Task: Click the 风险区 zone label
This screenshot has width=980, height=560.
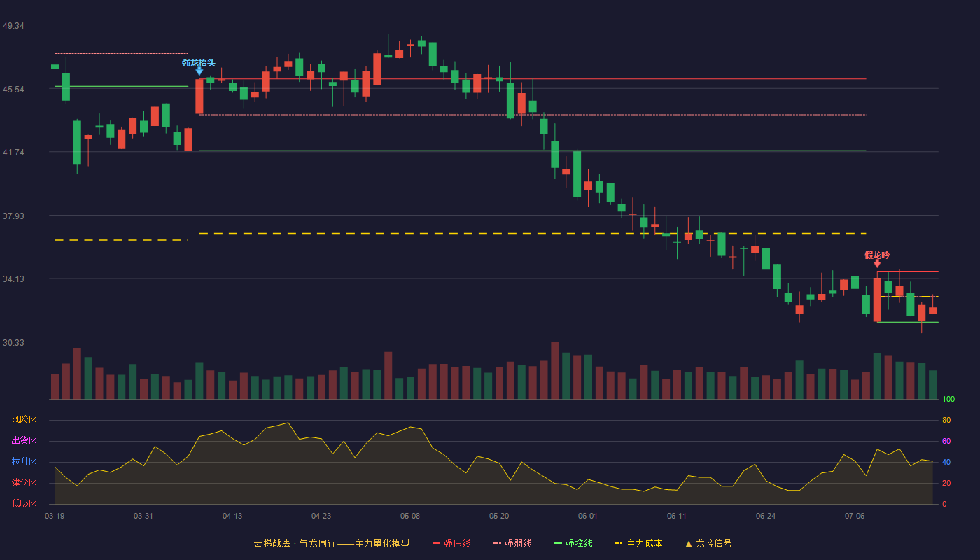Action: [24, 420]
